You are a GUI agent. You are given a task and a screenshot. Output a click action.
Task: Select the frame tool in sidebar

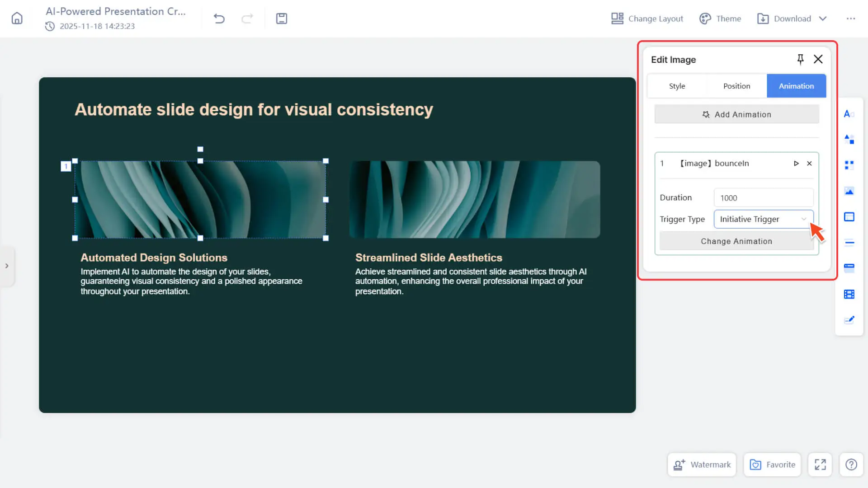click(849, 217)
